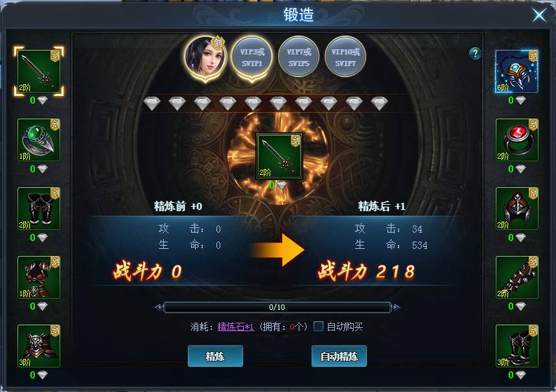Select the green gem ring slot

[x=39, y=140]
